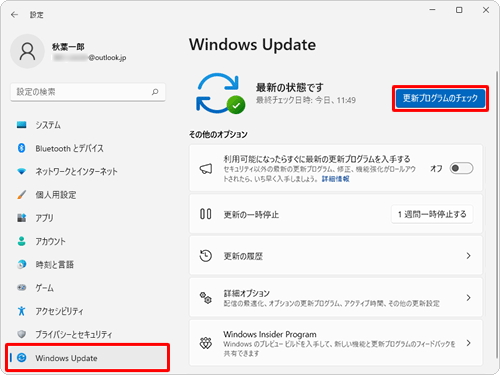
Task: Open 個人用設定 category
Action: coord(88,195)
